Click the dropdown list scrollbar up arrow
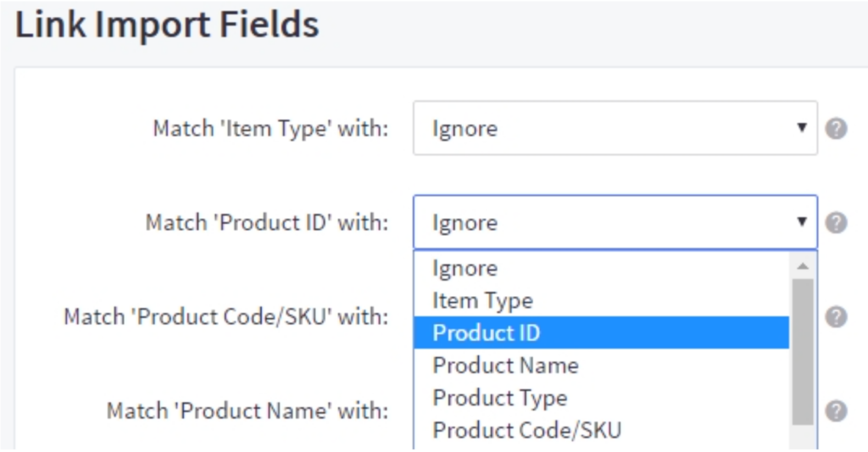Viewport: 868px width, 452px height. pos(803,266)
